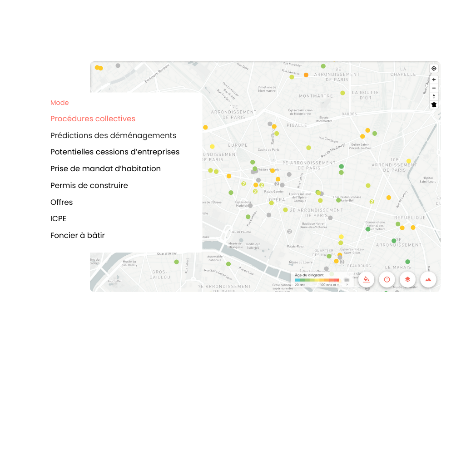
Task: Choose the ICPE mode
Action: [x=58, y=218]
